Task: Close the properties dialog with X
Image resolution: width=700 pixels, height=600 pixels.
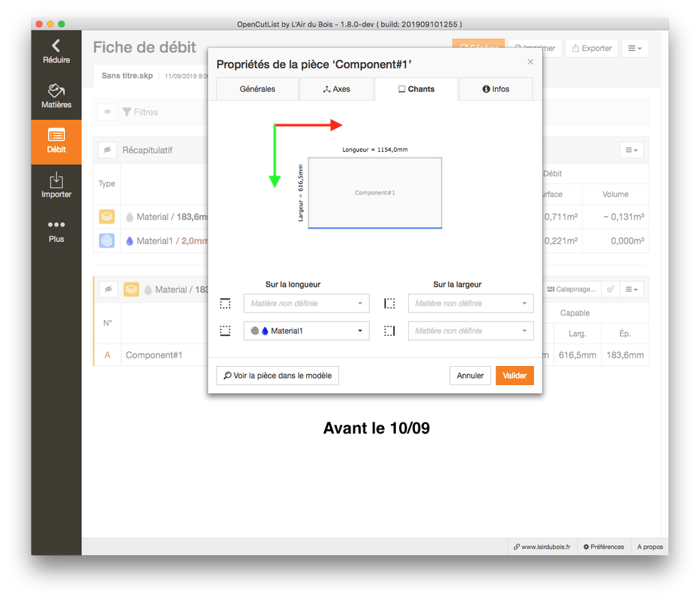Action: tap(530, 62)
